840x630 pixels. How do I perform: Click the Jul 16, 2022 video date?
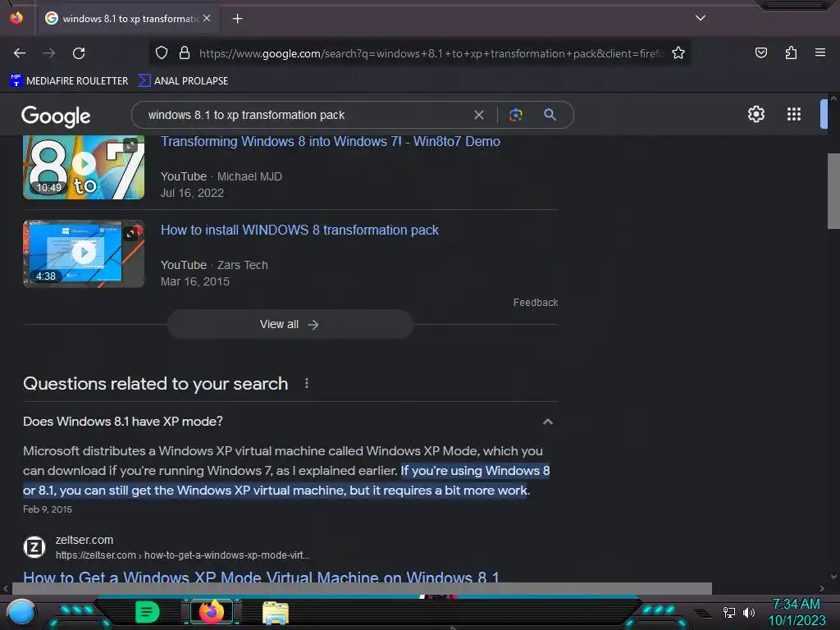pos(192,193)
